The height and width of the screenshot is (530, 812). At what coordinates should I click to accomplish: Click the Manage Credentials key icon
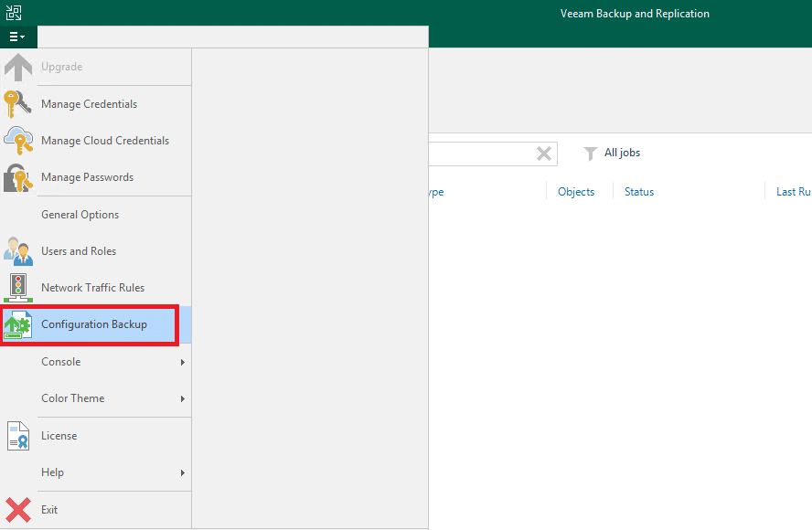(17, 104)
